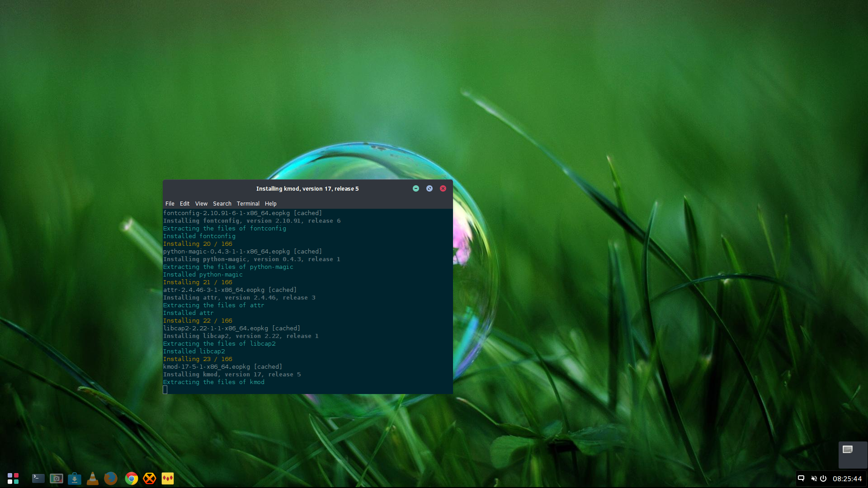Open the power menu icon
Screen dimensions: 868x488
[x=823, y=479]
